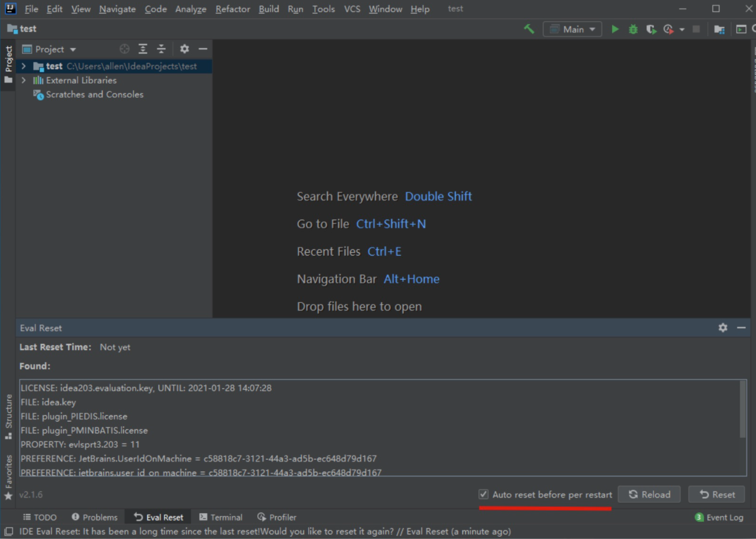Switch to the Profiler tool tab

point(277,517)
